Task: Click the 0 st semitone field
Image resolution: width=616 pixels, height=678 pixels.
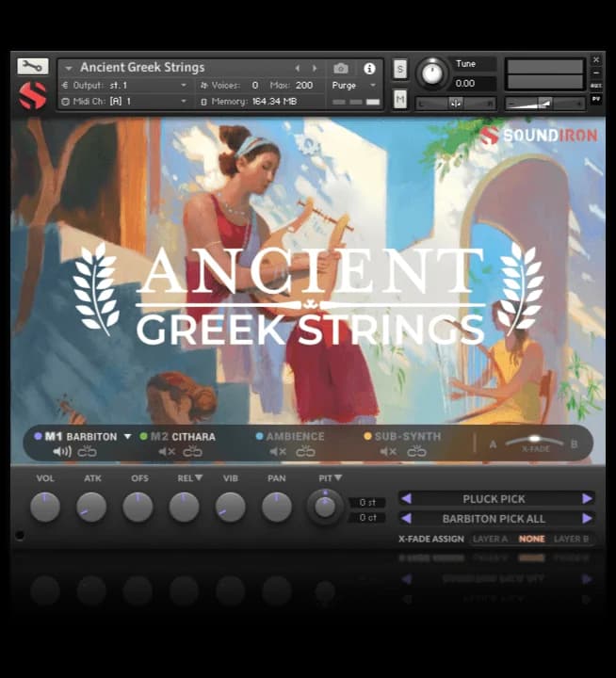Action: [x=367, y=502]
